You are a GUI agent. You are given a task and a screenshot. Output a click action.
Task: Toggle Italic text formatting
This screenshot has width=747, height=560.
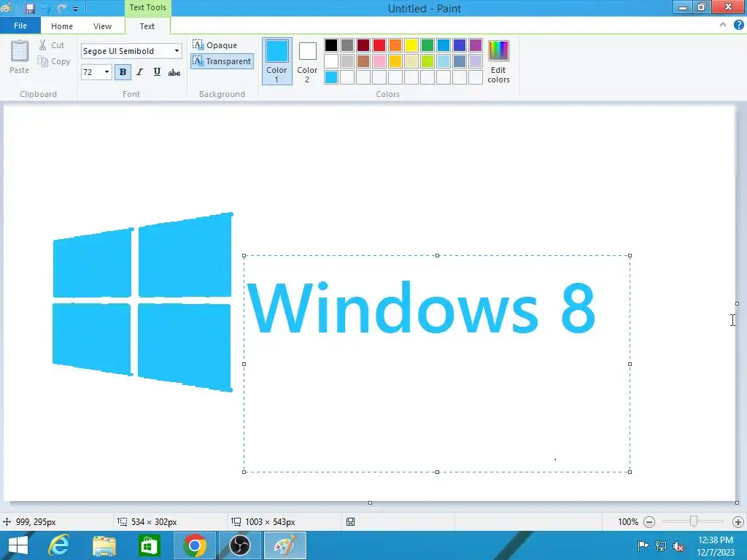pos(139,72)
